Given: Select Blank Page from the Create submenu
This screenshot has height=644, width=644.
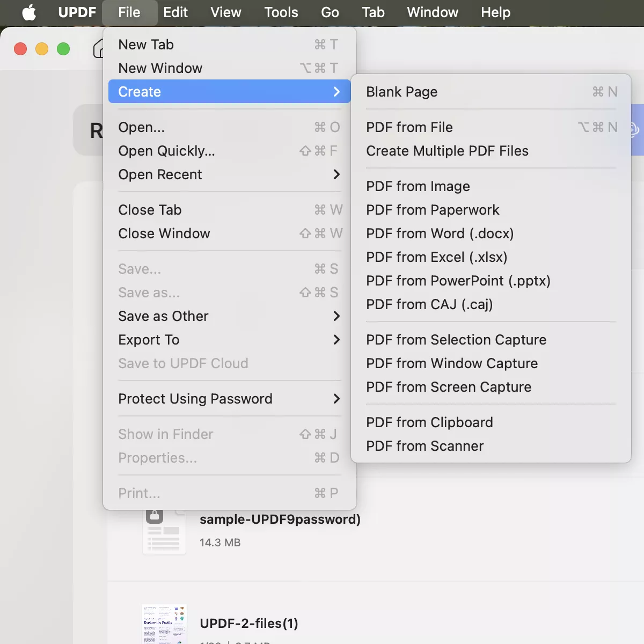Looking at the screenshot, I should pos(401,92).
